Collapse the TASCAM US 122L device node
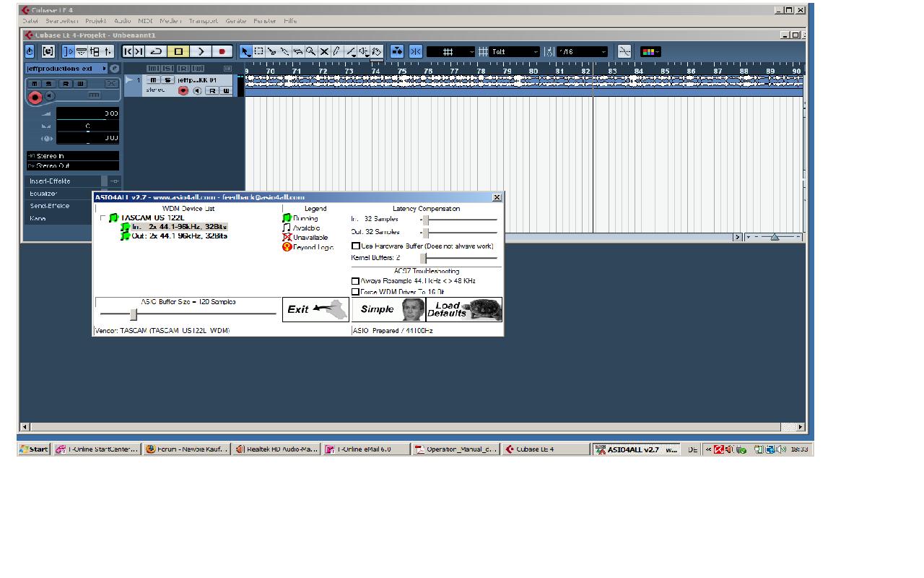The width and height of the screenshot is (924, 578). coord(103,218)
